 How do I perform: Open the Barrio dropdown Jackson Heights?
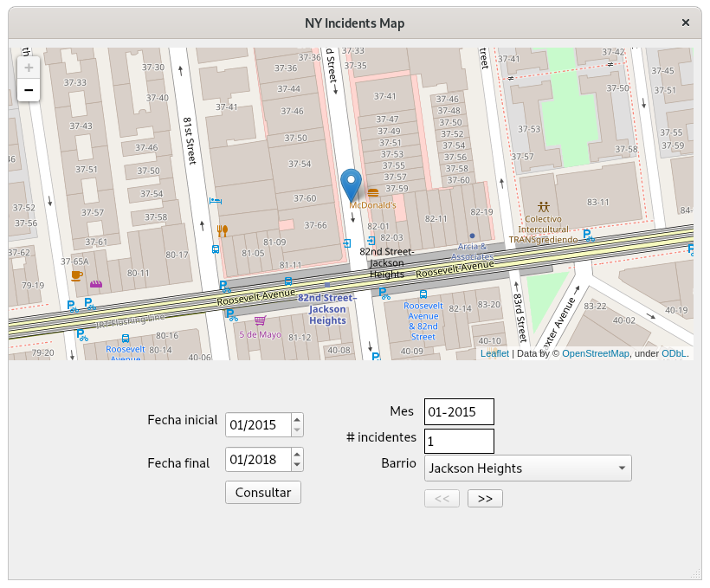point(528,468)
